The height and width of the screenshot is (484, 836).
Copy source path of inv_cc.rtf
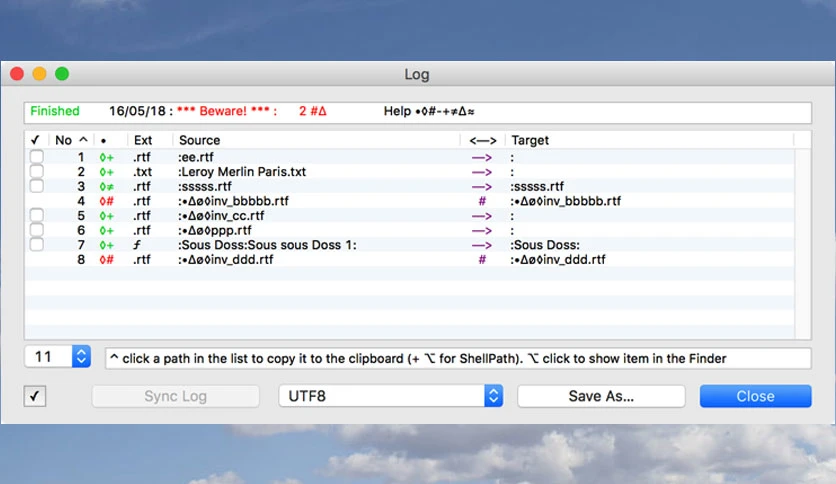(x=221, y=216)
